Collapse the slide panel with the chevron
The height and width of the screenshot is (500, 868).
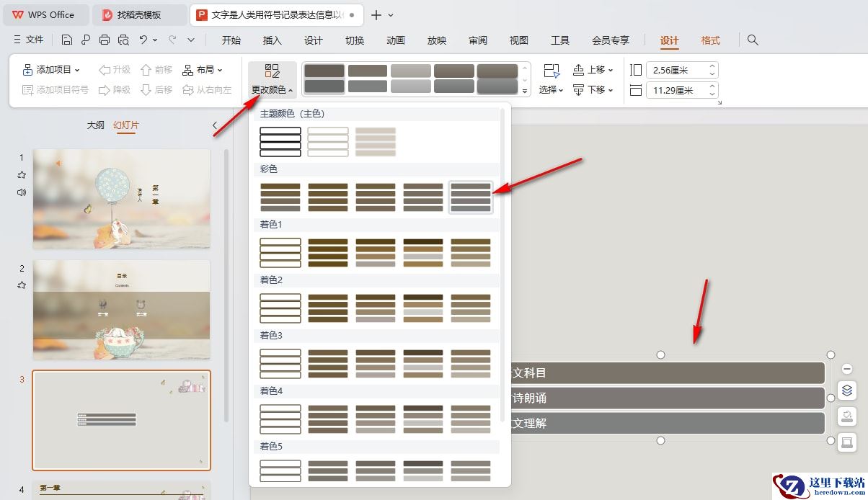coord(215,125)
